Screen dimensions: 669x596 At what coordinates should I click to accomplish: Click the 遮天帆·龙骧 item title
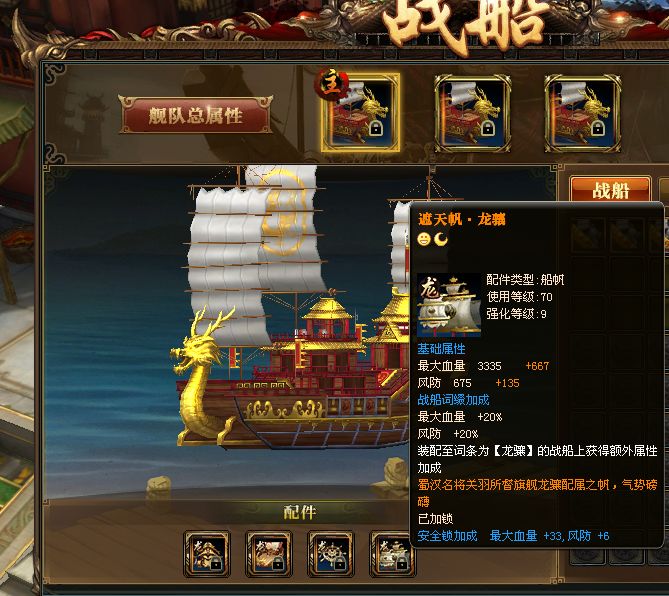click(x=462, y=219)
